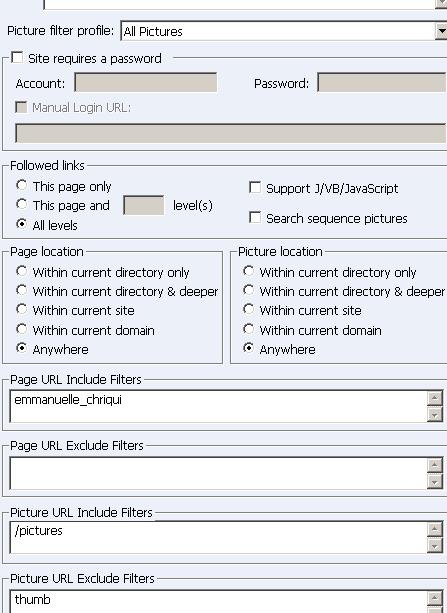Set Picture location to Within current directory & deeper
This screenshot has width=447, height=613.
pos(248,290)
